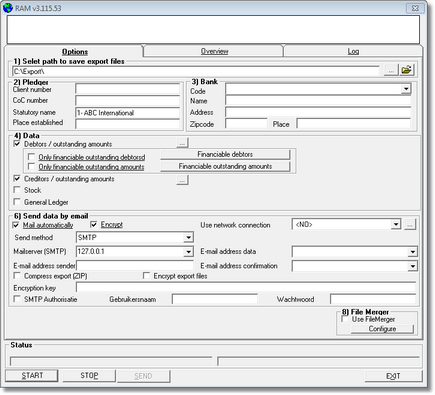This screenshot has width=435, height=395.
Task: Open the export folder icon button
Action: [x=407, y=70]
